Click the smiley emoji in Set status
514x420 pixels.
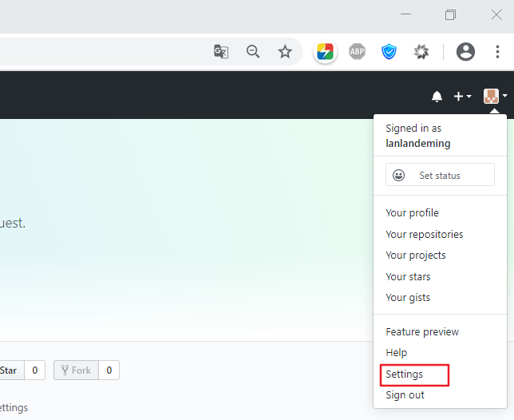398,175
